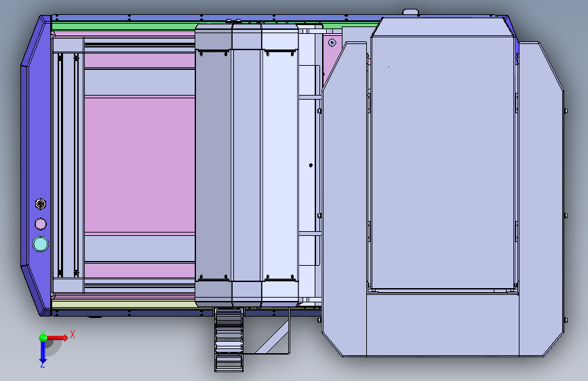This screenshot has width=588, height=381.
Task: Click the red X label of triad
Action: pyautogui.click(x=73, y=334)
